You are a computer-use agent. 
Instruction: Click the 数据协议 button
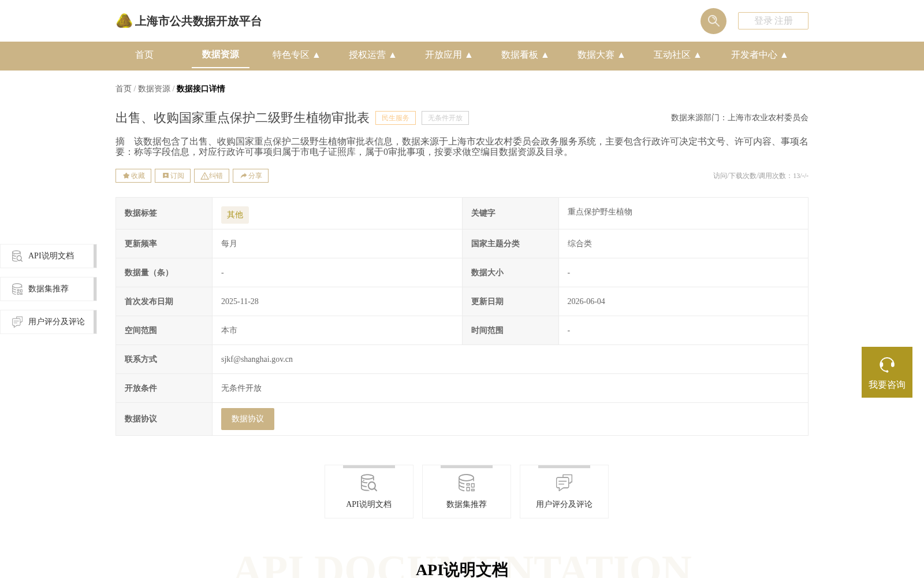[248, 419]
